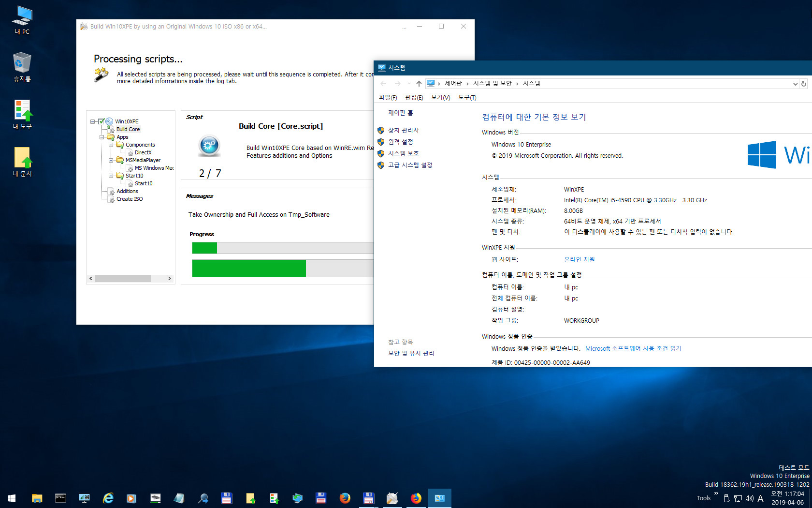Screen dimensions: 812x508
Task: Click network icon in system tray
Action: pos(738,498)
